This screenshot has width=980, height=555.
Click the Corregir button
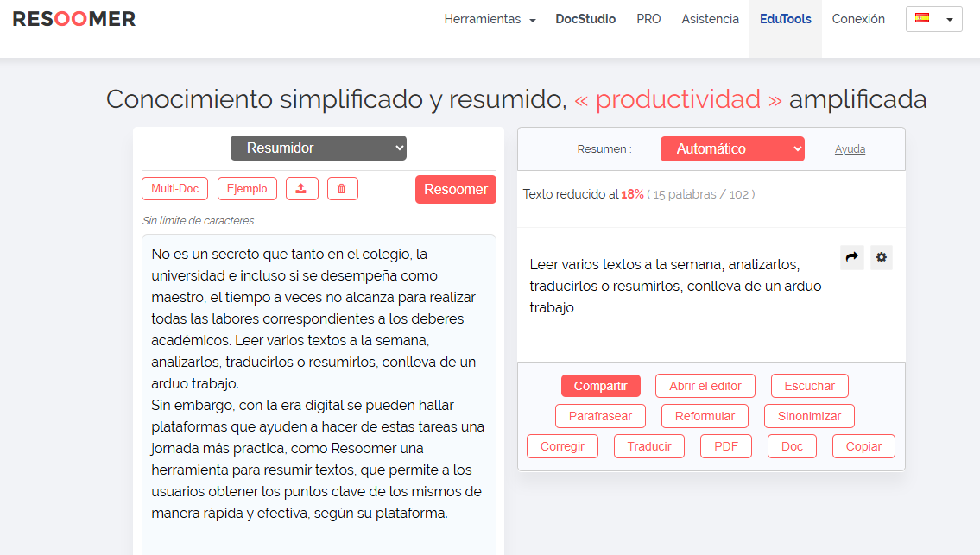[562, 446]
